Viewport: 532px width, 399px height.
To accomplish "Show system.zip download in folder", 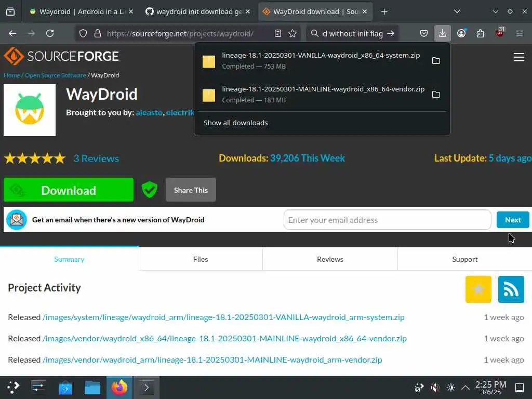I will pos(436,61).
